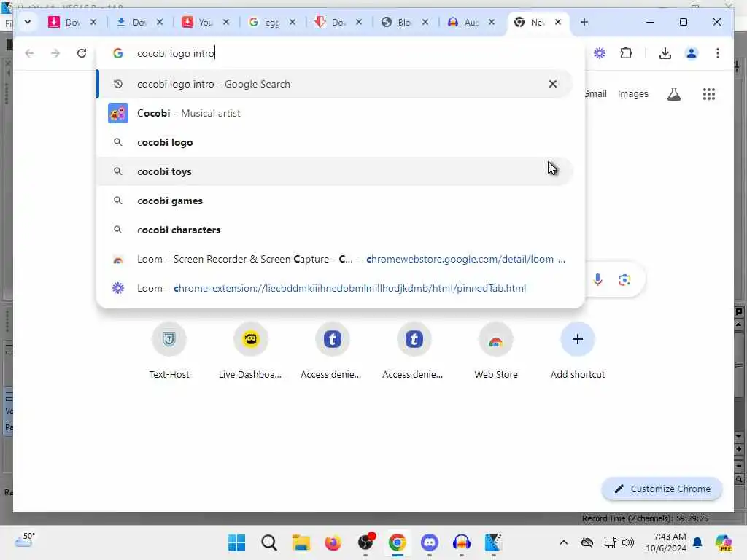This screenshot has width=747, height=560.
Task: Open a new tab with plus button
Action: [x=584, y=22]
